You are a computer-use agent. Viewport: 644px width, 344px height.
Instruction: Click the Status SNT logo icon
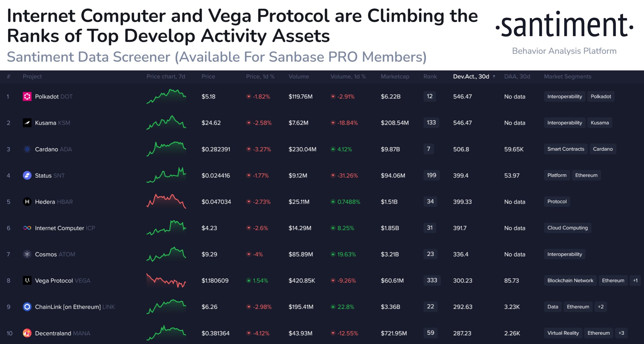(27, 176)
